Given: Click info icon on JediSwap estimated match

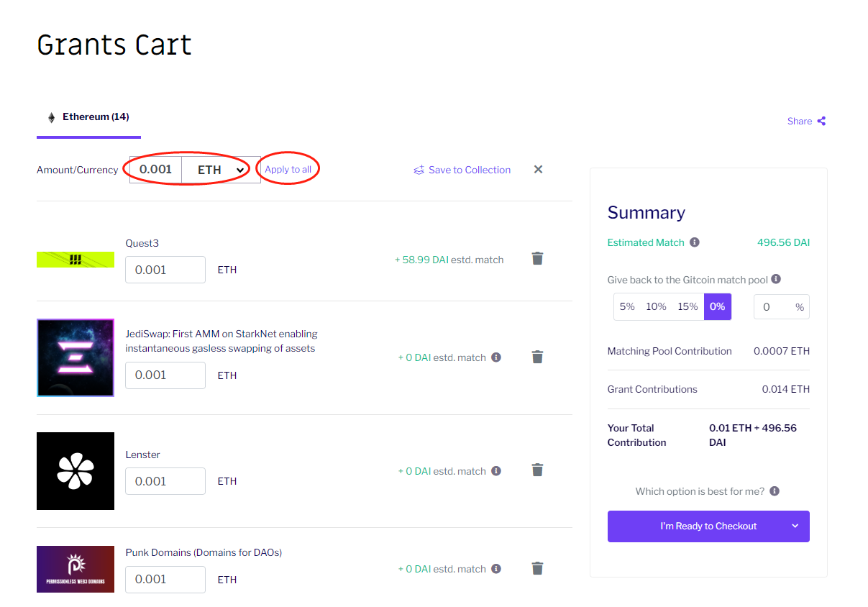Looking at the screenshot, I should (496, 357).
